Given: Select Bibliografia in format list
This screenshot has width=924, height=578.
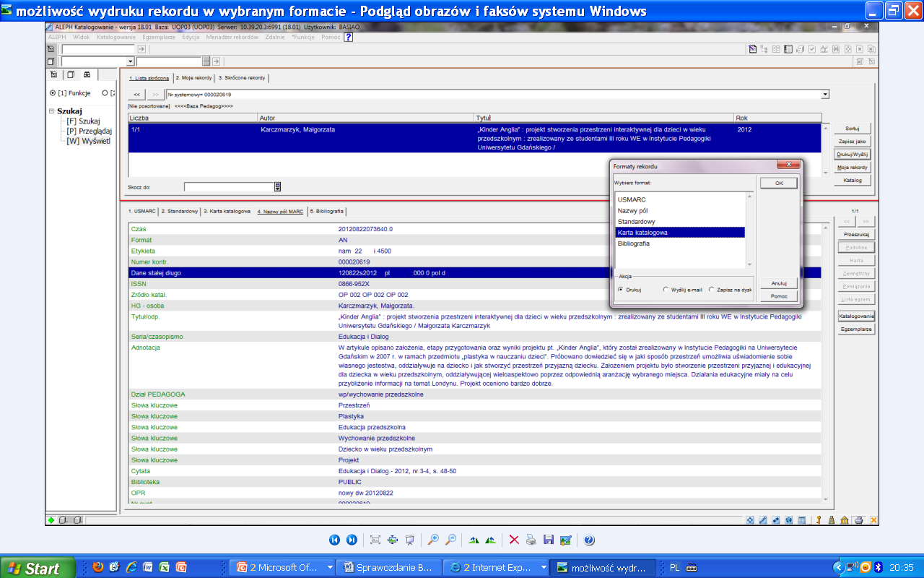Looking at the screenshot, I should tap(680, 243).
